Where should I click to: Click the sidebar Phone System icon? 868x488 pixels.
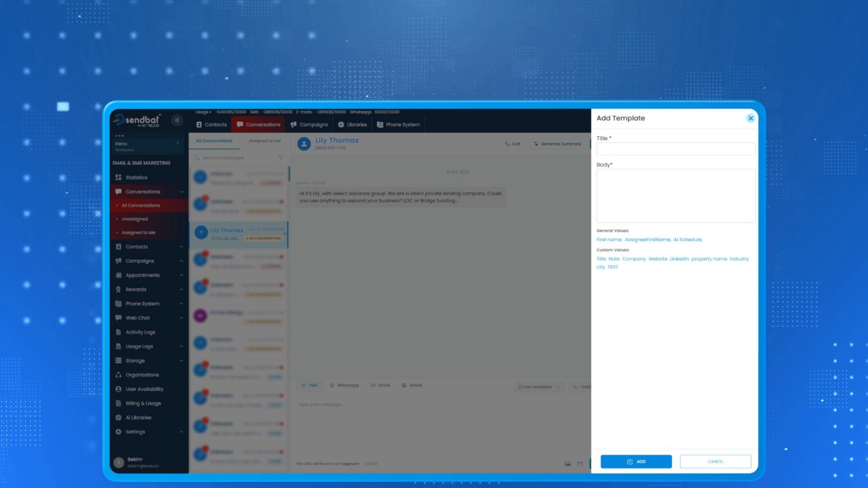[x=119, y=304]
